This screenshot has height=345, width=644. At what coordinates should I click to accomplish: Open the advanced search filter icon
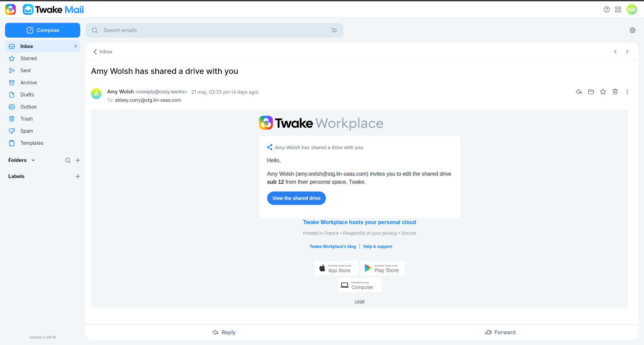(x=334, y=30)
